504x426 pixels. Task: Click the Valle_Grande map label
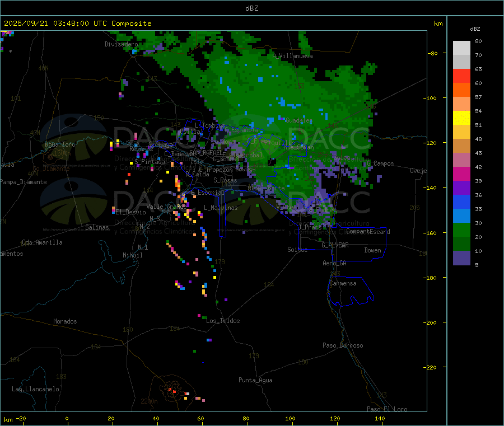[x=166, y=207]
